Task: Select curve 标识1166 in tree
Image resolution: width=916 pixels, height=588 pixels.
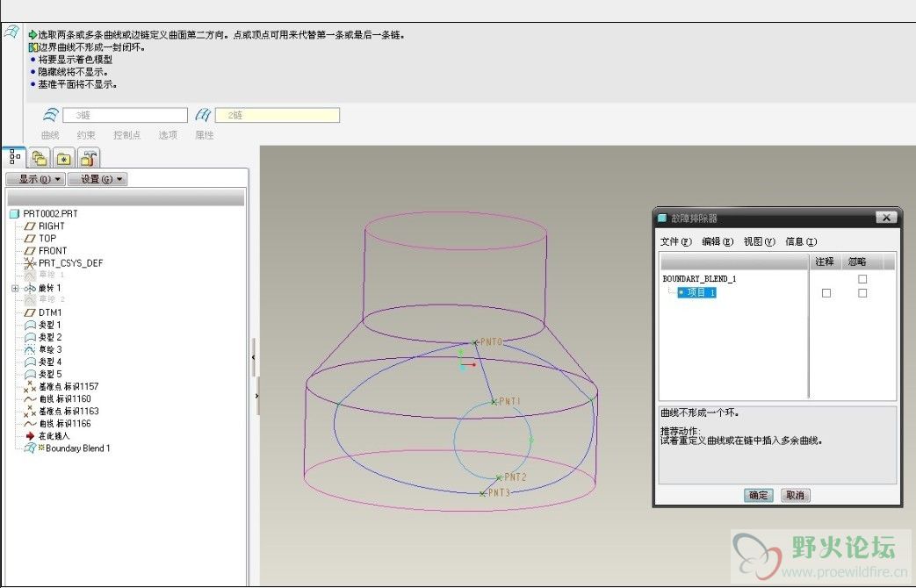Action: [57, 423]
